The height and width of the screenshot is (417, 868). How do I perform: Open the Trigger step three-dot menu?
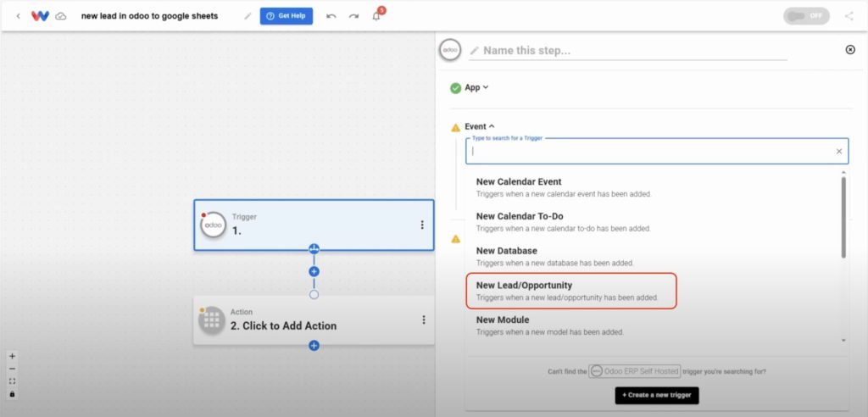click(x=422, y=225)
